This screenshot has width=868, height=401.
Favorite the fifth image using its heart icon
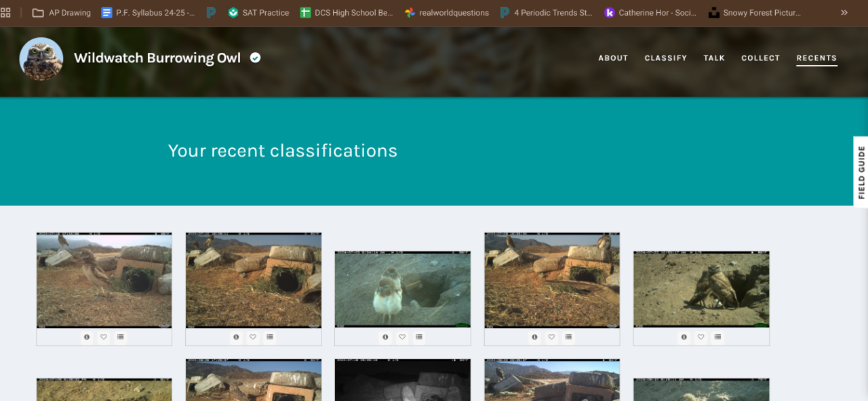[x=701, y=337]
